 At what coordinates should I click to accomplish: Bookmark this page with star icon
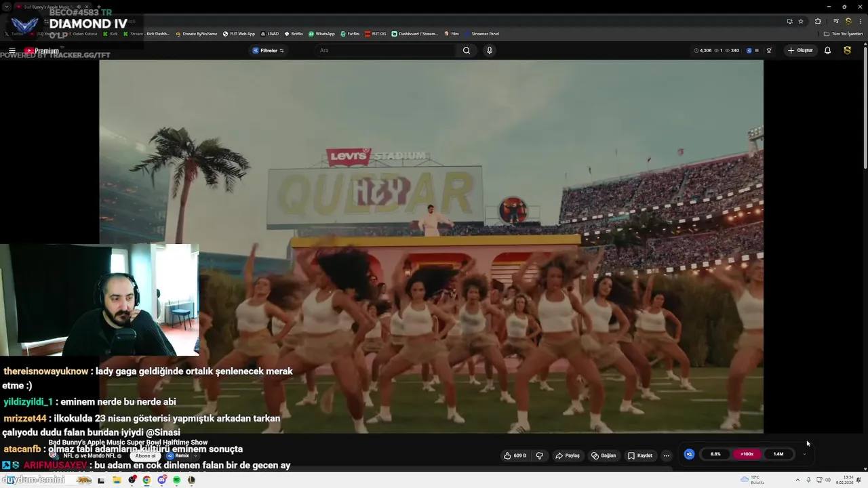pos(801,21)
